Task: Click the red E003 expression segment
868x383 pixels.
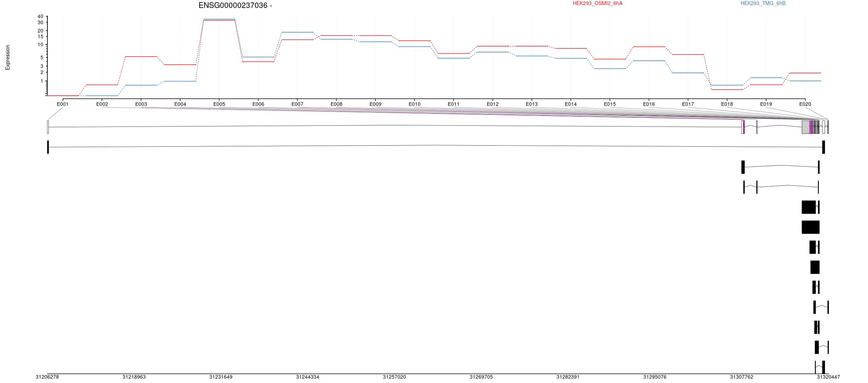Action: click(x=141, y=56)
